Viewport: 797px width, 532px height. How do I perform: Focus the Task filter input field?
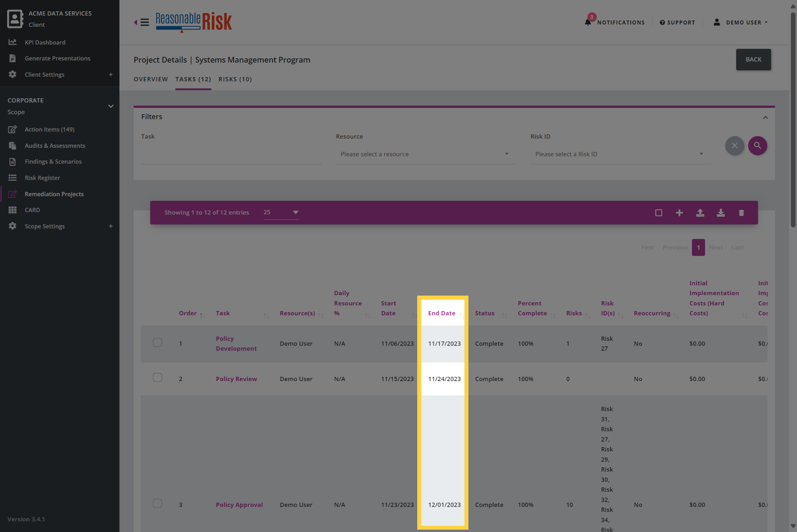[x=231, y=154]
